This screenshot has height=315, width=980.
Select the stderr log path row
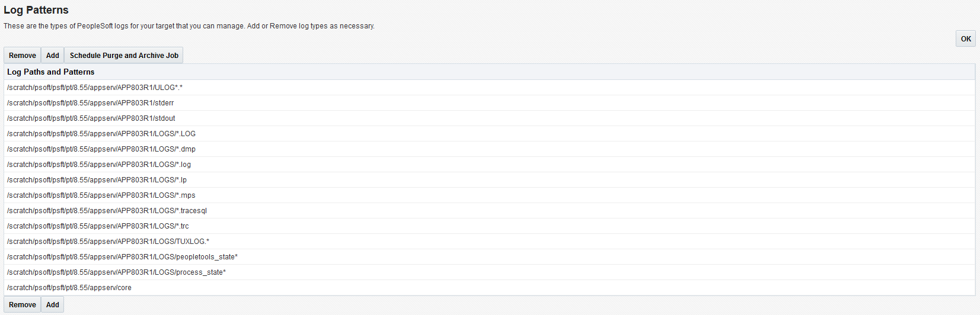pyautogui.click(x=91, y=103)
